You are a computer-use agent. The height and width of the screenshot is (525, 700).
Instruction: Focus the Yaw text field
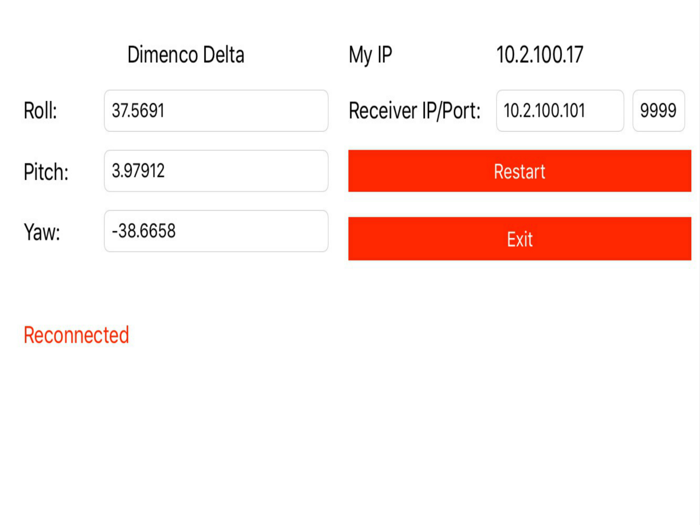click(216, 231)
